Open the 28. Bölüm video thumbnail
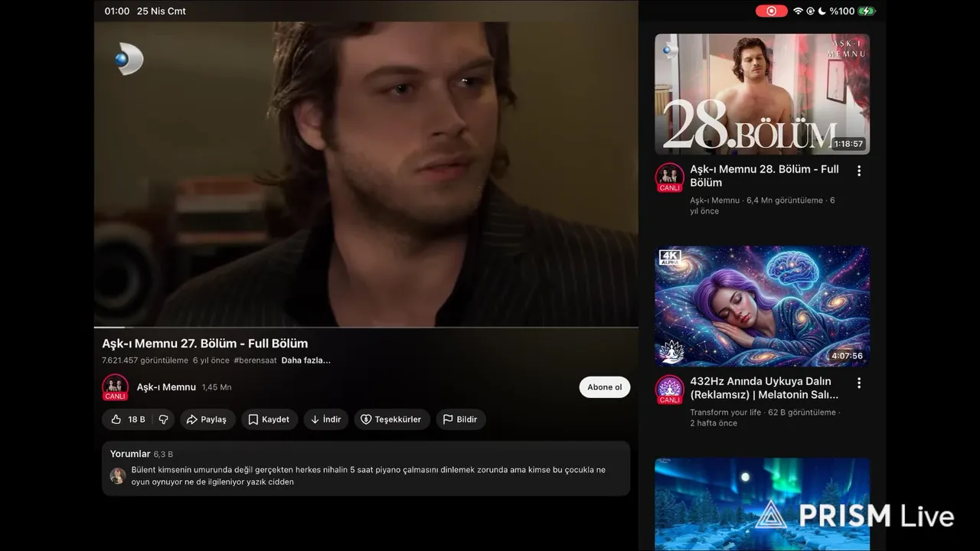The height and width of the screenshot is (551, 980). tap(762, 94)
